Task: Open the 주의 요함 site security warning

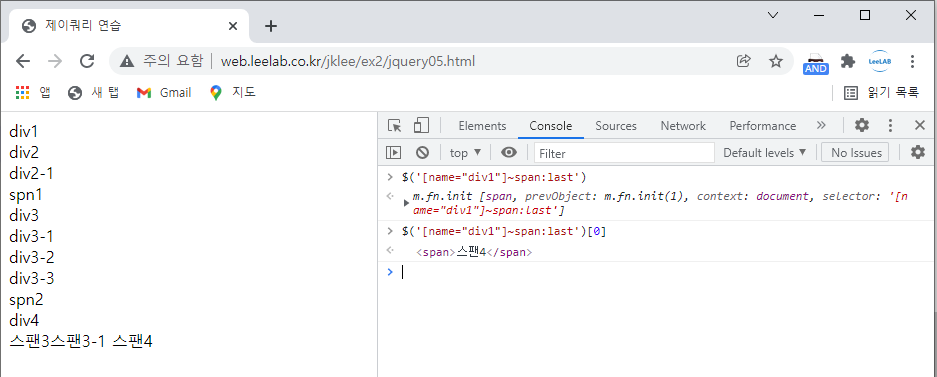Action: (161, 61)
